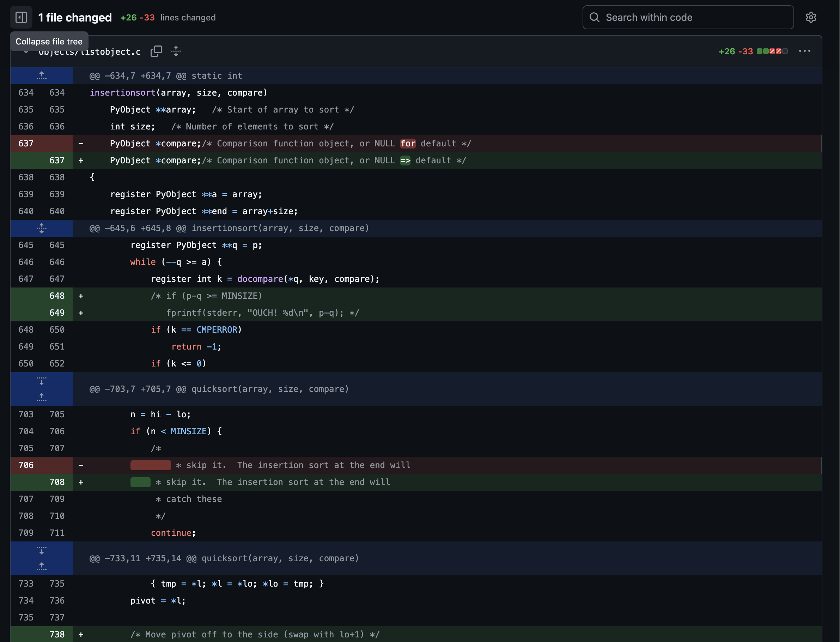
Task: Collapse the file tree panel
Action: tap(21, 17)
